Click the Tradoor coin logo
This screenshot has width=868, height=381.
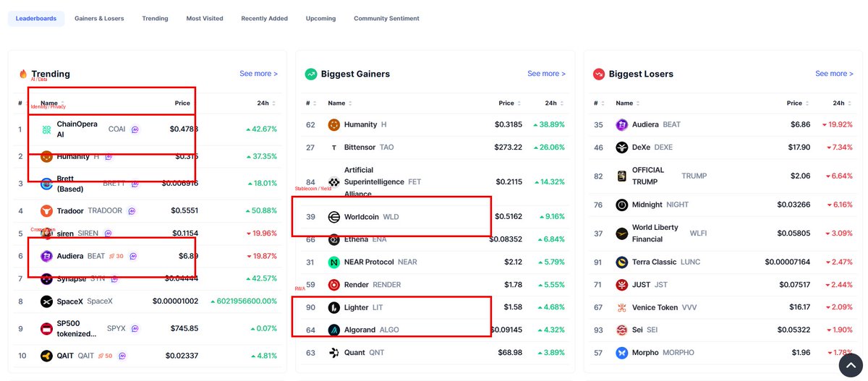tap(46, 211)
